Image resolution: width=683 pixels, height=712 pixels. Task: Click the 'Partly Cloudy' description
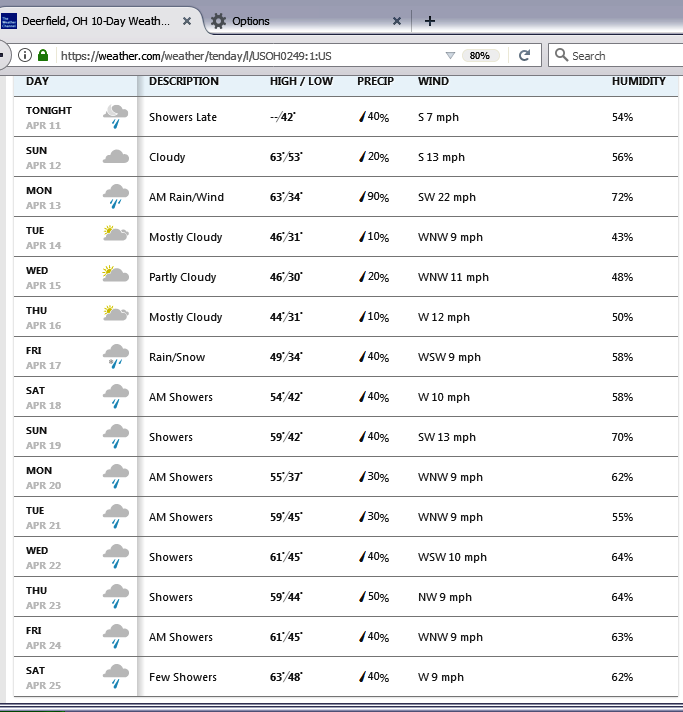[183, 277]
